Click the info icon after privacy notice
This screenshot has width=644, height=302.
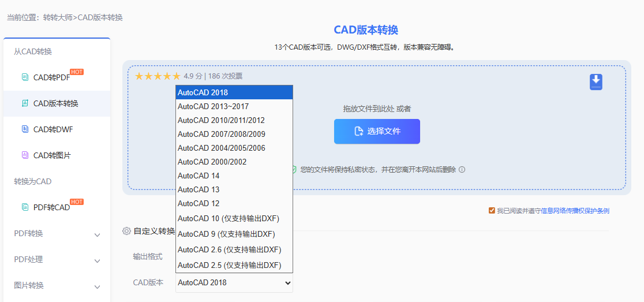[462, 169]
